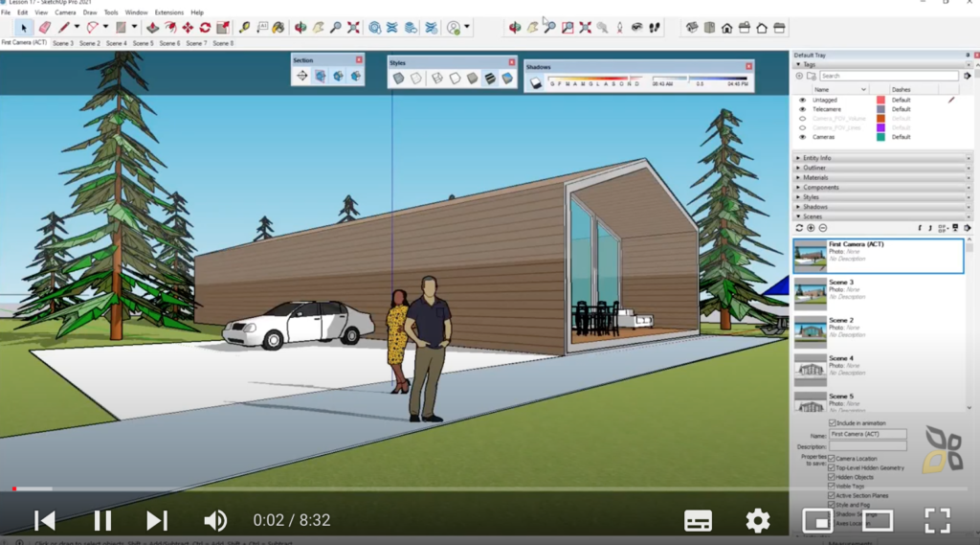Toggle Hidden Objects checkbox
The height and width of the screenshot is (545, 980).
coord(832,477)
